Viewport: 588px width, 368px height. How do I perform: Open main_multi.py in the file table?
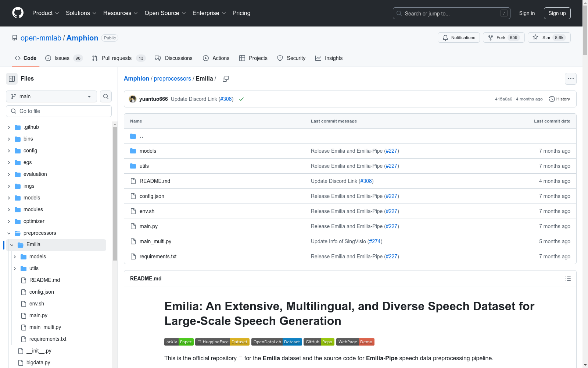[155, 241]
